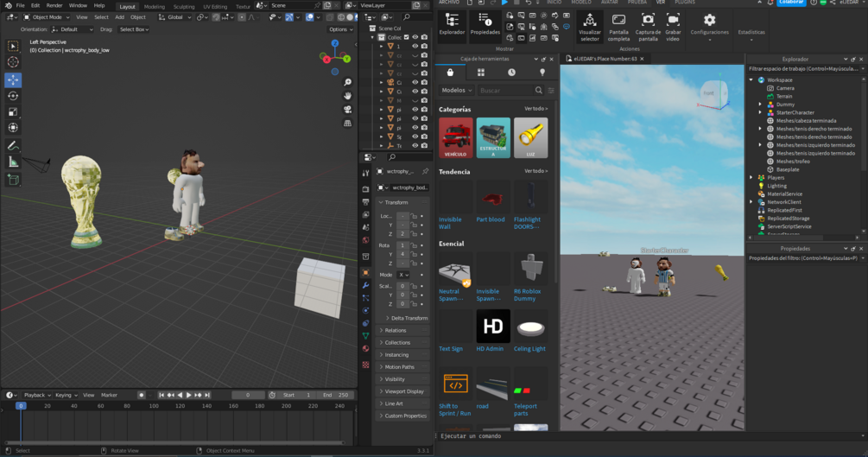
Task: Open the Material properties tab in Blender
Action: click(365, 349)
